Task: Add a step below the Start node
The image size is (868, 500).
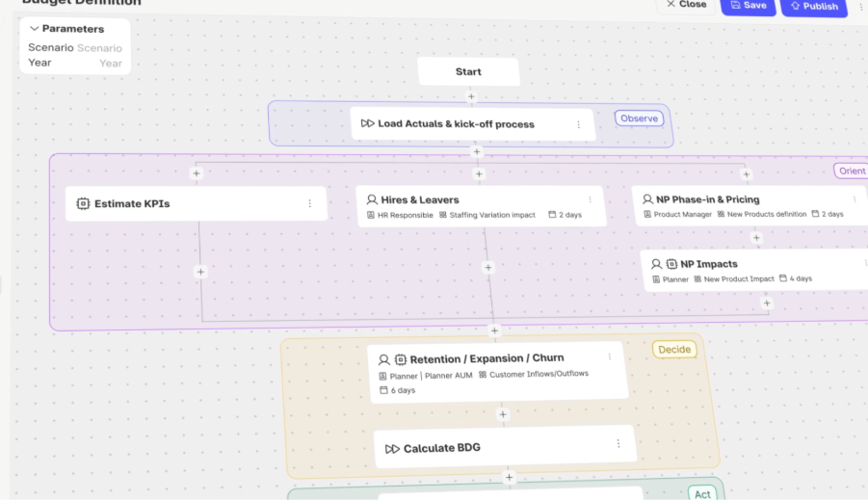Action: tap(471, 96)
